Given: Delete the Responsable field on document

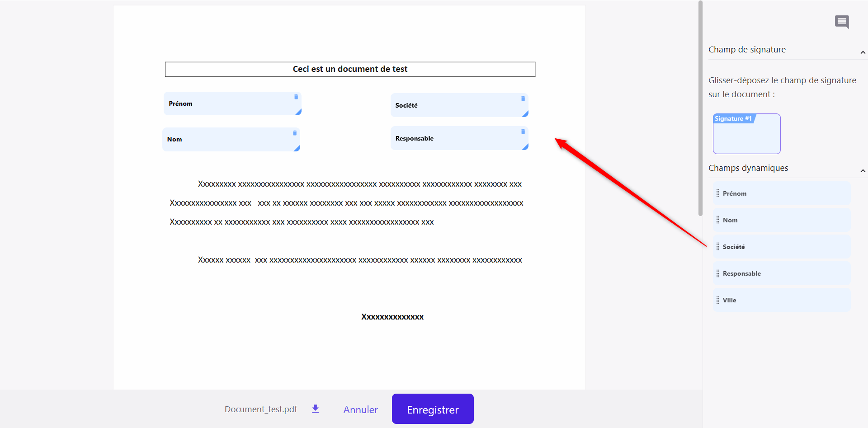Looking at the screenshot, I should pos(523,132).
